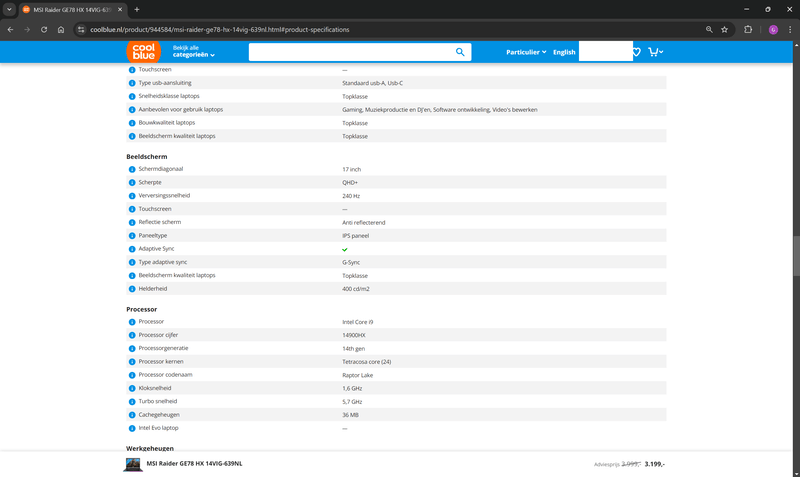
Task: Open browser extensions puzzle icon
Action: 748,30
